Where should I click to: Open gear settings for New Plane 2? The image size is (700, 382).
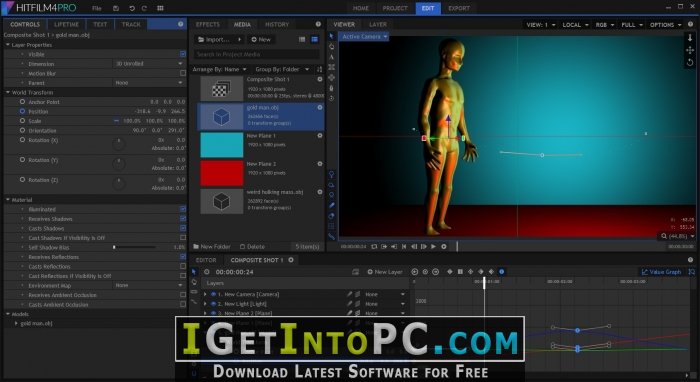(x=320, y=164)
